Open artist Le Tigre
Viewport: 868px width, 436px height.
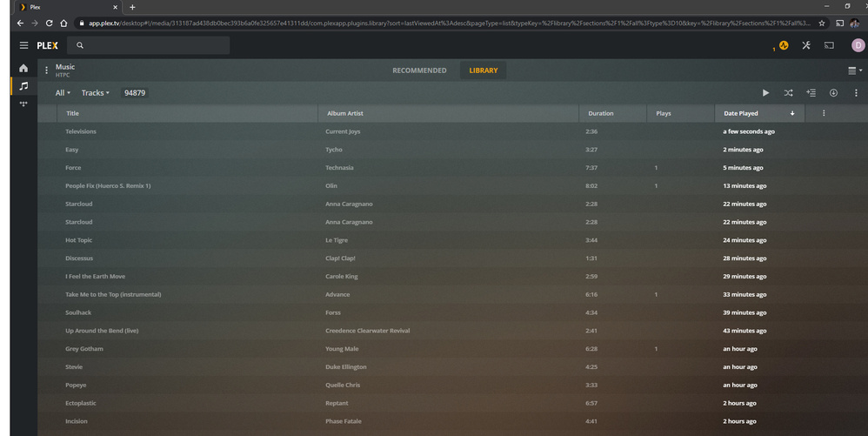click(337, 240)
